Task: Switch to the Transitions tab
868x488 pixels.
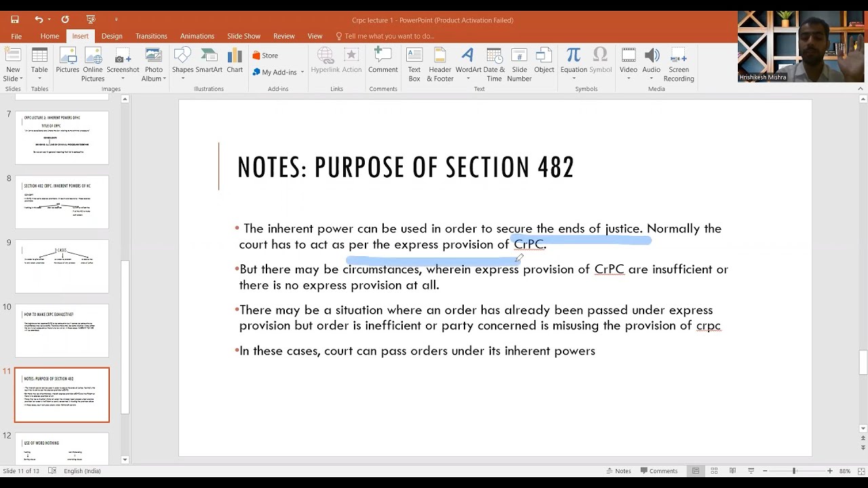Action: coord(151,36)
